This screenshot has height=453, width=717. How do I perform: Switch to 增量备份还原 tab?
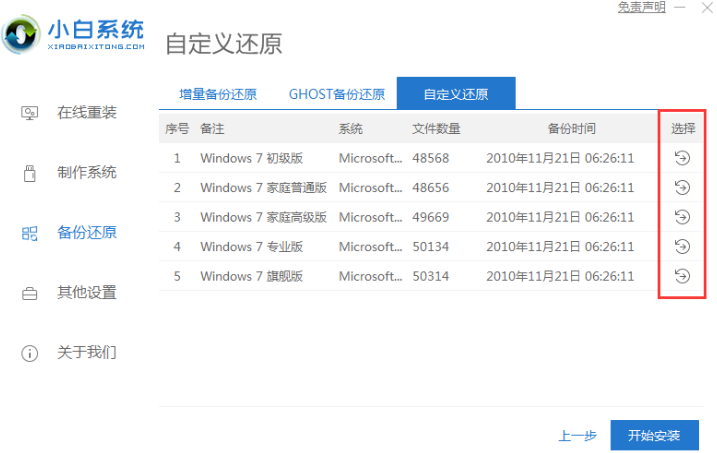pos(218,94)
